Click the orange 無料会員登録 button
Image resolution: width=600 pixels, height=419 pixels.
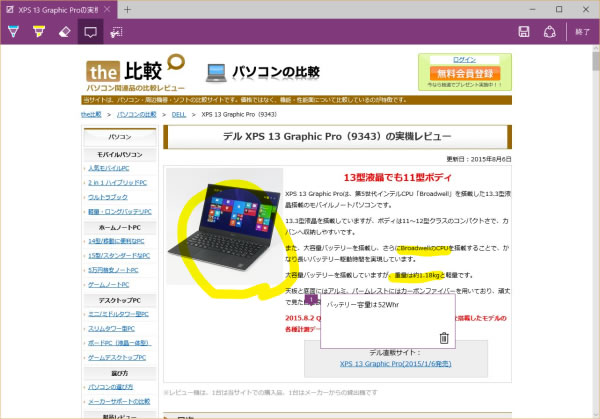(465, 73)
